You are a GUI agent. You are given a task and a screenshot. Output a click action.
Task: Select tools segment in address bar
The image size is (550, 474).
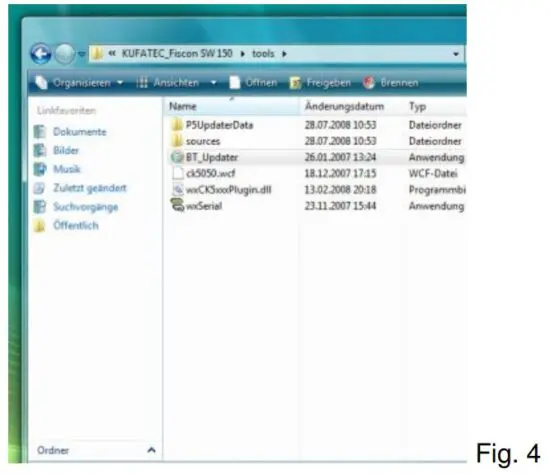pos(263,54)
